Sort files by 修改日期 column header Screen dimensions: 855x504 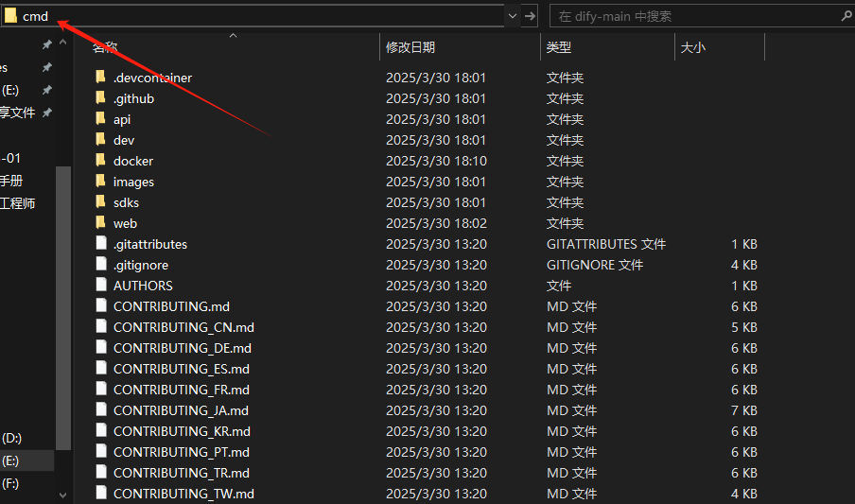pyautogui.click(x=410, y=47)
